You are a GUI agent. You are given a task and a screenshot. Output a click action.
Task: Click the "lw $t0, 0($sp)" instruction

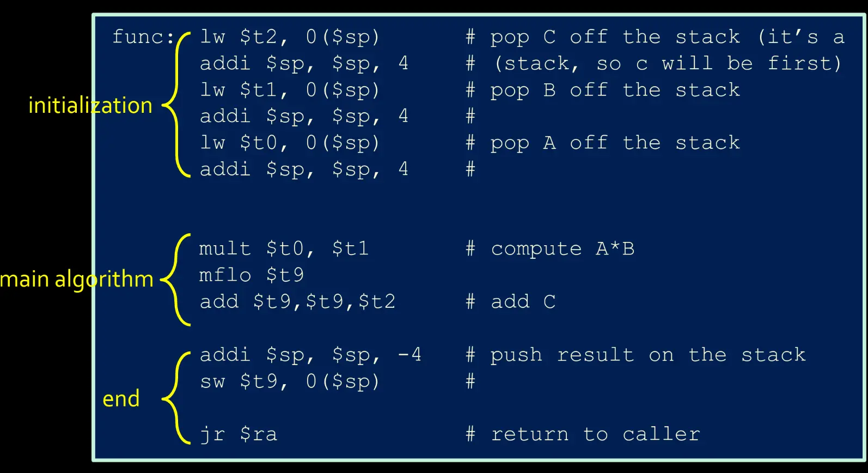click(289, 143)
